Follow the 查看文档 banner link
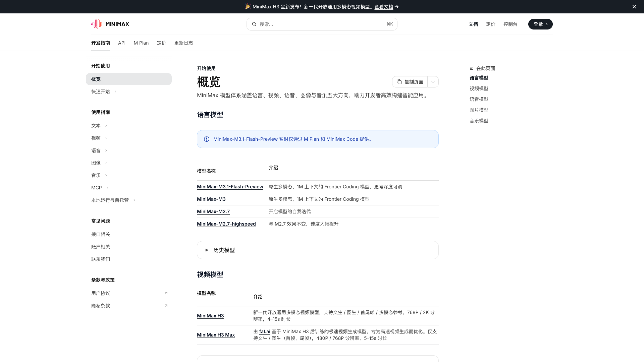644x362 pixels. pos(384,7)
